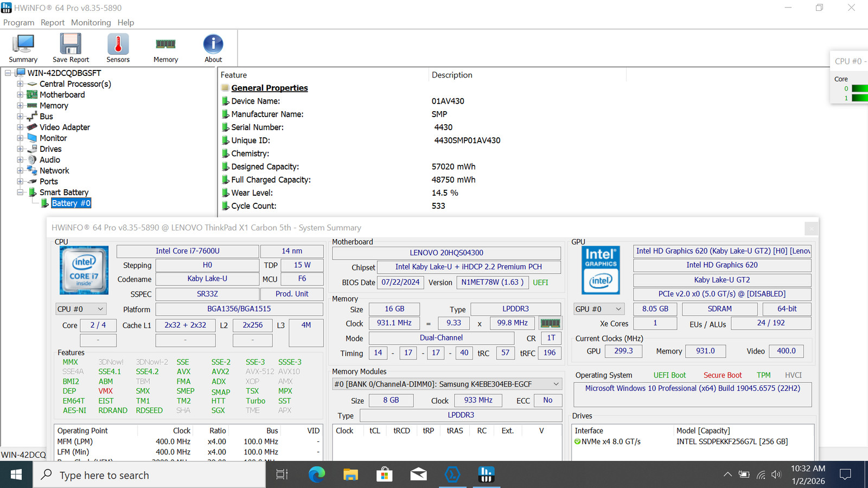Click the Prod. Unit field
Image resolution: width=868 pixels, height=488 pixels.
292,294
